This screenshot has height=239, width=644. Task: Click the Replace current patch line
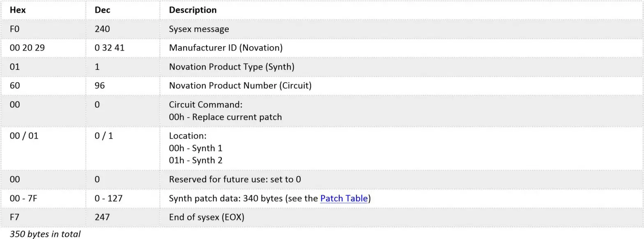click(x=225, y=117)
